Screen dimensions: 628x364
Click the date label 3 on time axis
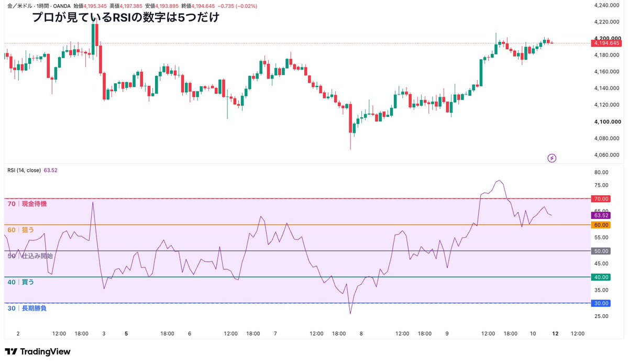(x=104, y=334)
